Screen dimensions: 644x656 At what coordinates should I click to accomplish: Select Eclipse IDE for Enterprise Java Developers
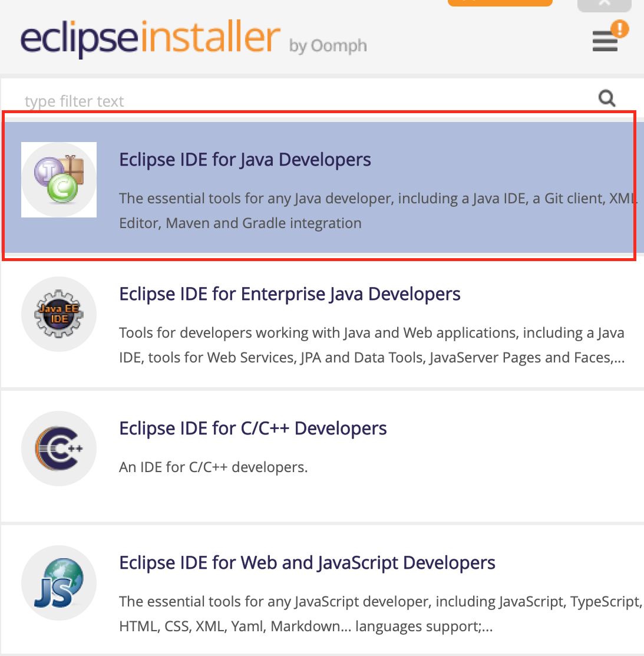322,322
